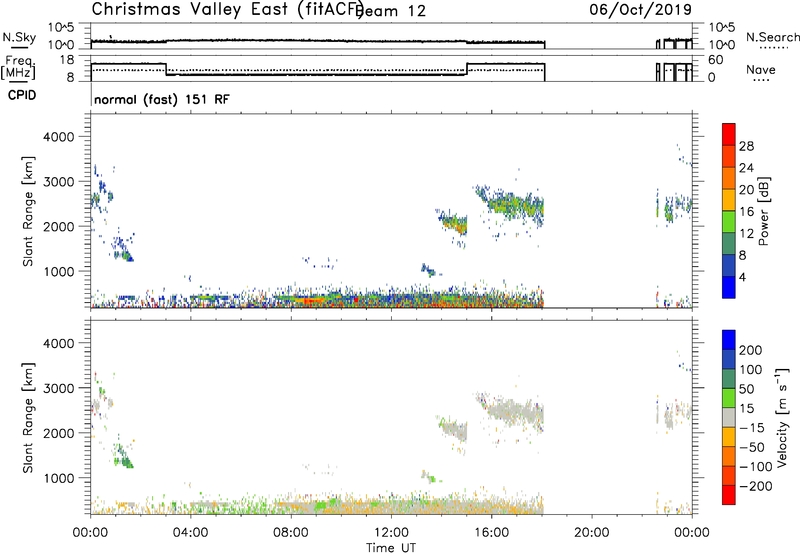The height and width of the screenshot is (554, 800).
Task: Click velocity panel 'Slant Range [km]' label
Action: point(28,418)
